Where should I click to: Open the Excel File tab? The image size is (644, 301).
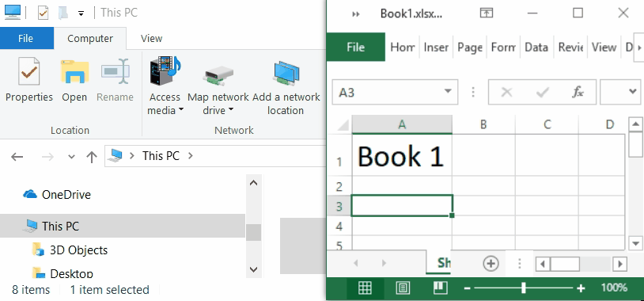tap(356, 47)
